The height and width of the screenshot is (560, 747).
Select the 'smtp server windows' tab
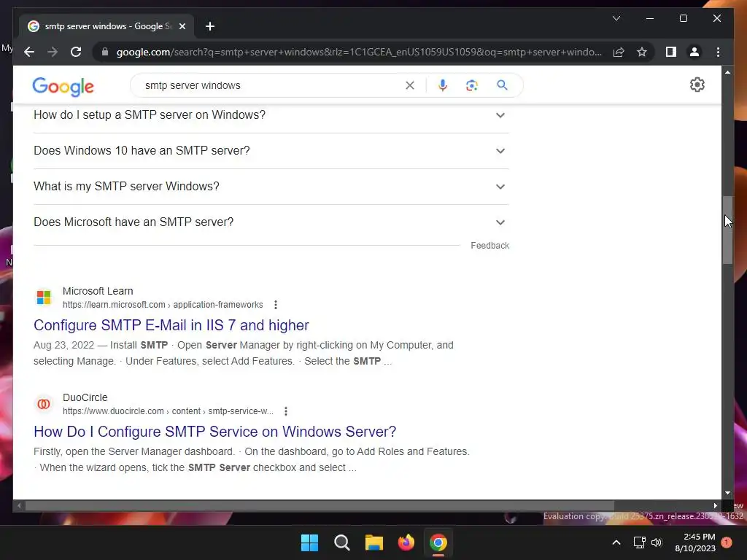107,26
